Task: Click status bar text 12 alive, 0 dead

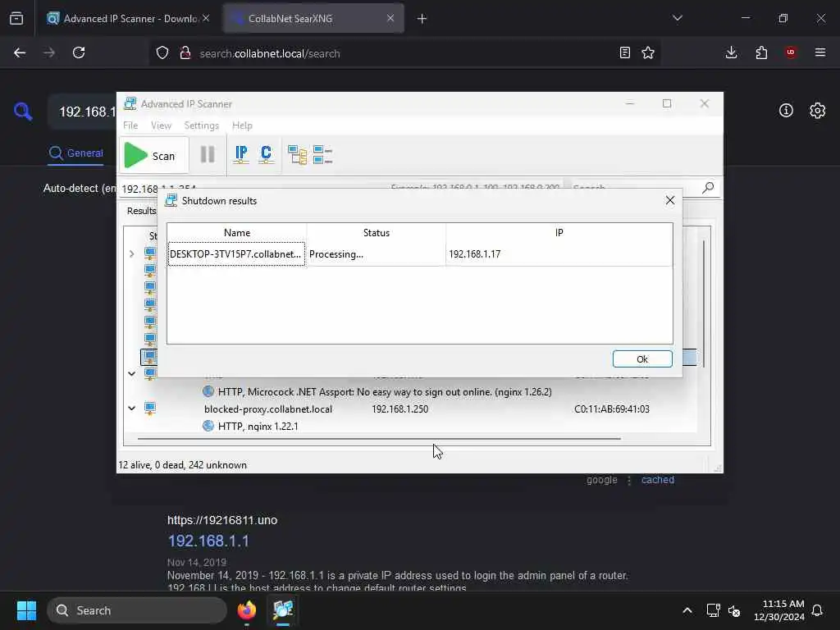Action: tap(182, 465)
